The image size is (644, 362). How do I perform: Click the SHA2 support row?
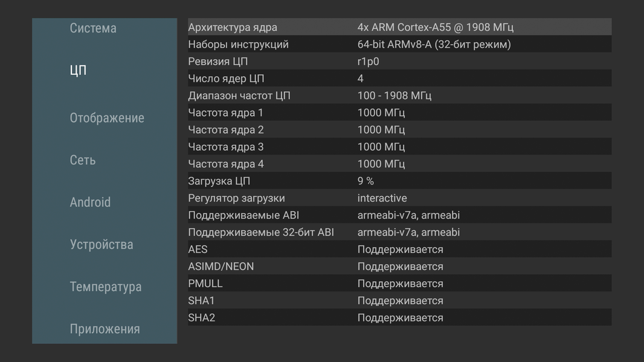coord(399,318)
